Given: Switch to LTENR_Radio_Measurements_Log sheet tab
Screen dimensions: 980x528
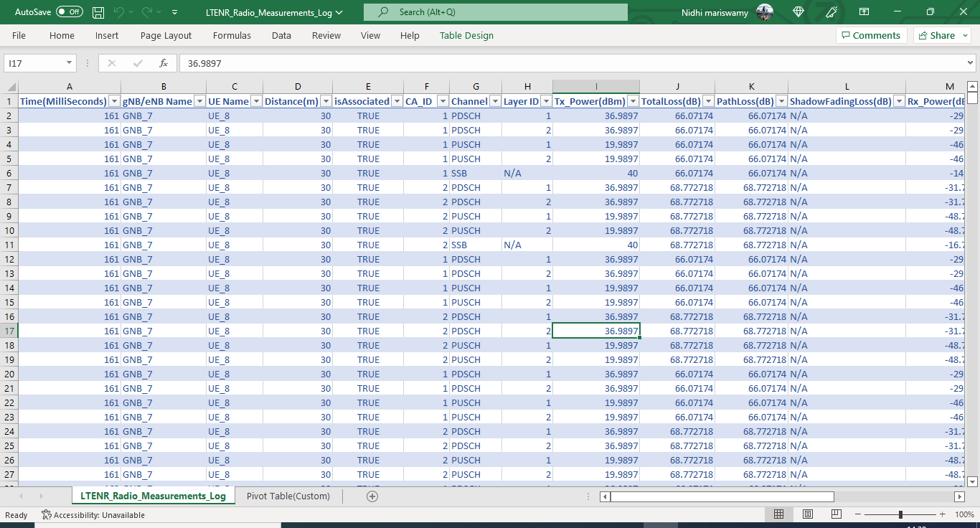Looking at the screenshot, I should pos(154,496).
